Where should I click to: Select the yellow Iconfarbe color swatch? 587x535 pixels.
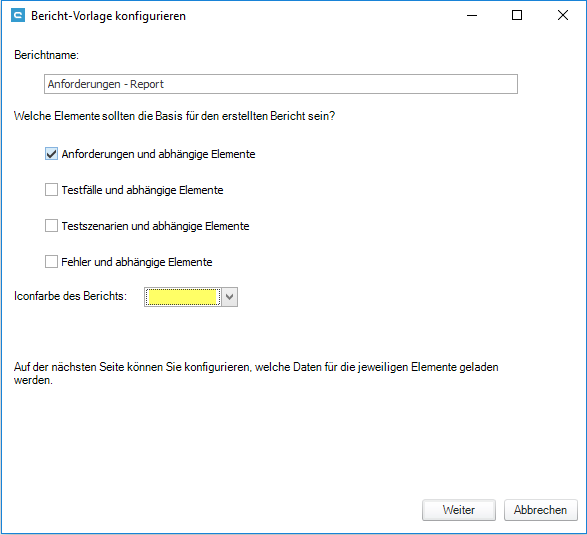tap(183, 297)
